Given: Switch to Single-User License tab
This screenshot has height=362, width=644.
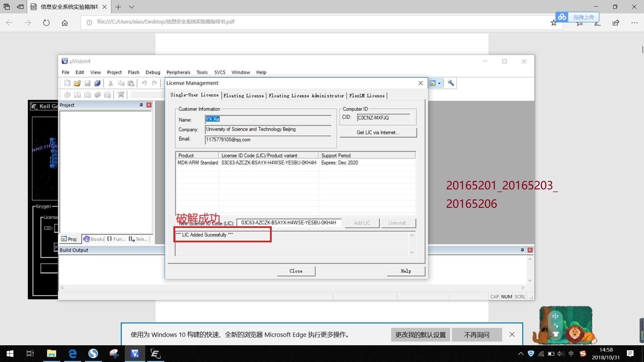Looking at the screenshot, I should coord(195,95).
